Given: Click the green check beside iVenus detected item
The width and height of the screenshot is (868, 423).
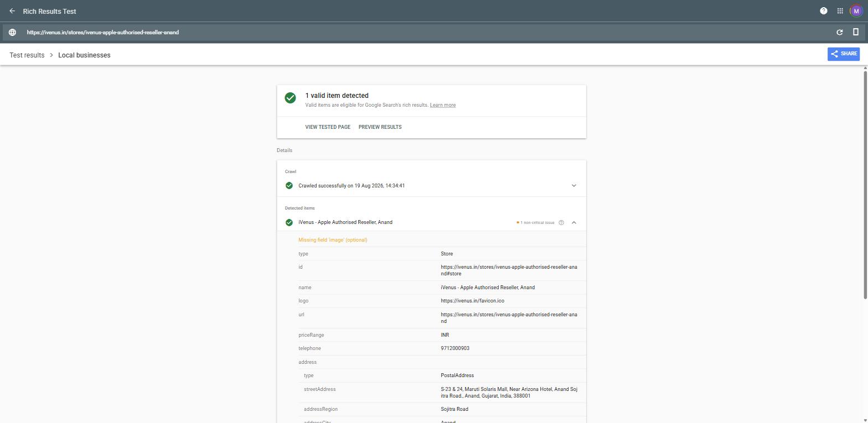Looking at the screenshot, I should pyautogui.click(x=289, y=222).
